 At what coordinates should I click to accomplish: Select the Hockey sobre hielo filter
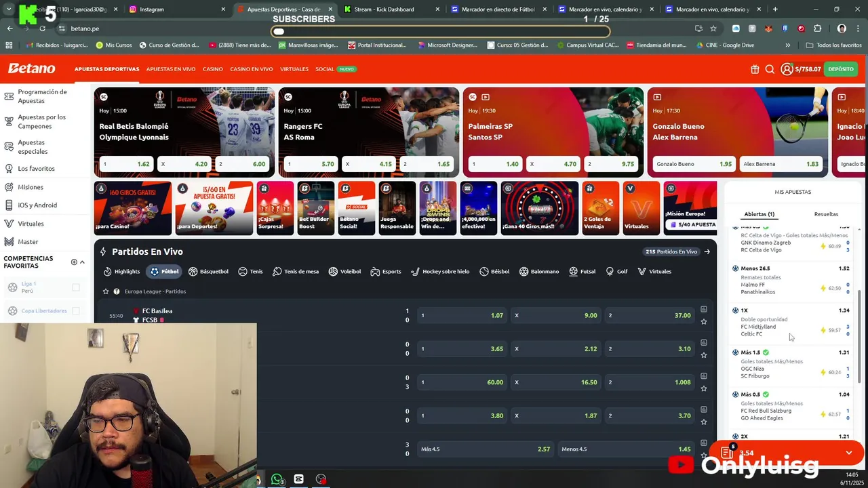[440, 271]
